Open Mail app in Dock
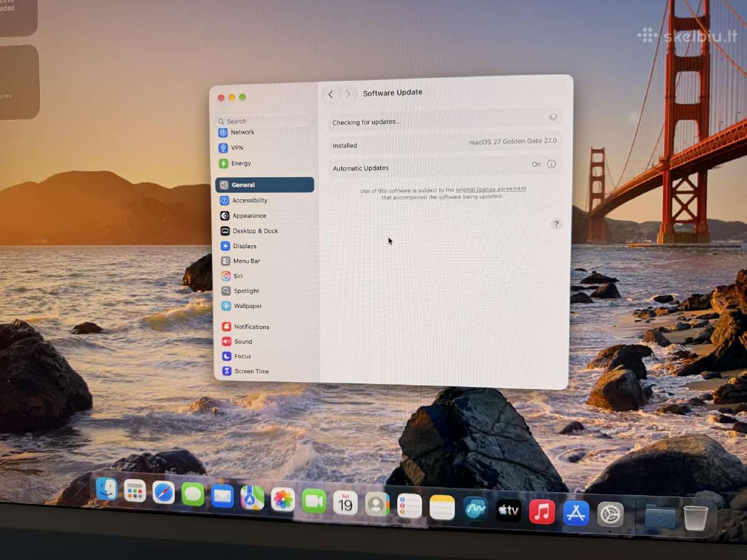Screen dimensions: 747x560 pyautogui.click(x=222, y=497)
